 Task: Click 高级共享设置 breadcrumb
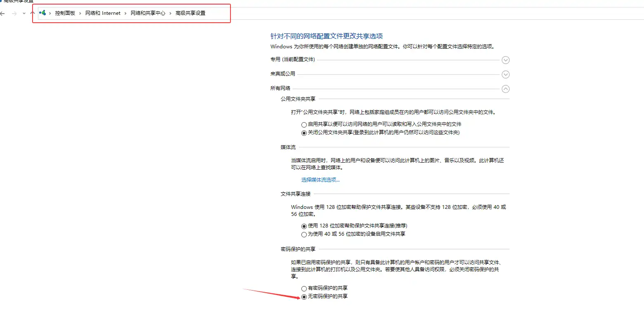click(190, 13)
